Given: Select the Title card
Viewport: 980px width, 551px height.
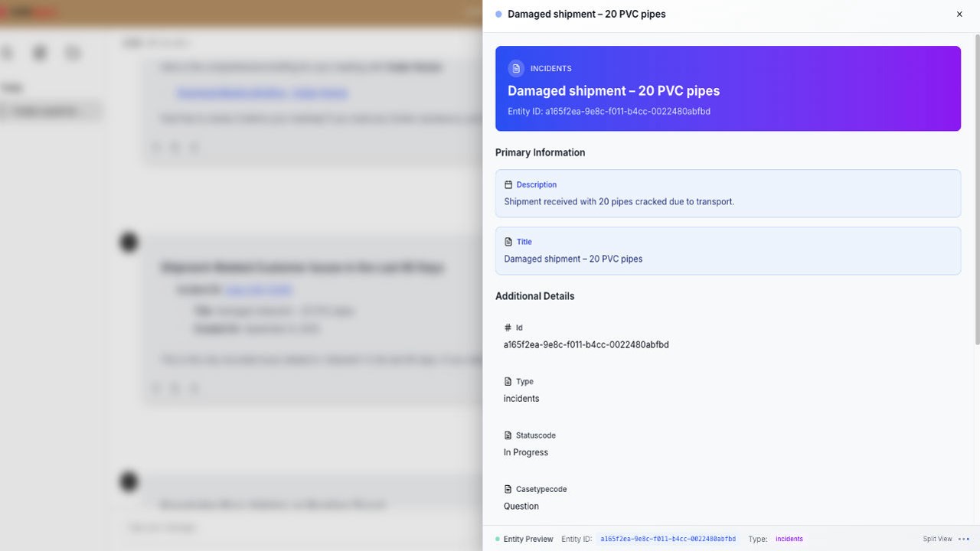Looking at the screenshot, I should tap(728, 250).
